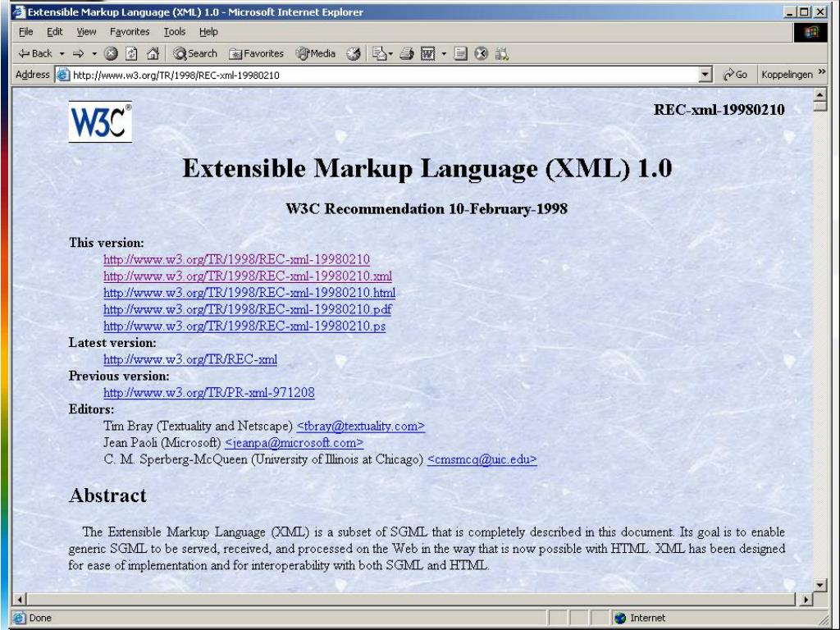840x630 pixels.
Task: Open the Favorites pane
Action: 256,53
